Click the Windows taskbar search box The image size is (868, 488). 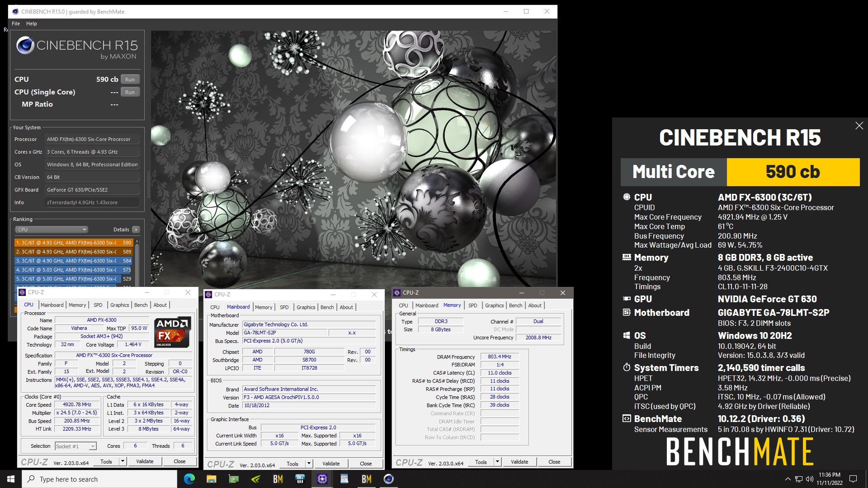tap(99, 479)
